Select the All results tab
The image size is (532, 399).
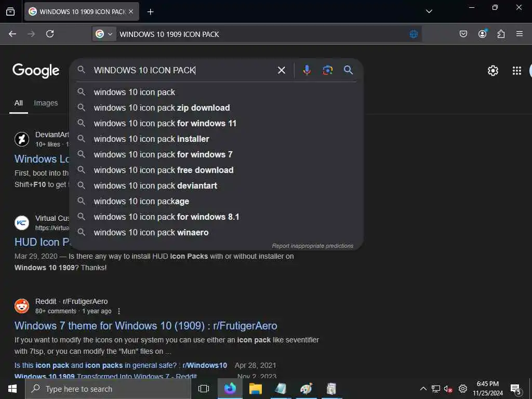18,103
